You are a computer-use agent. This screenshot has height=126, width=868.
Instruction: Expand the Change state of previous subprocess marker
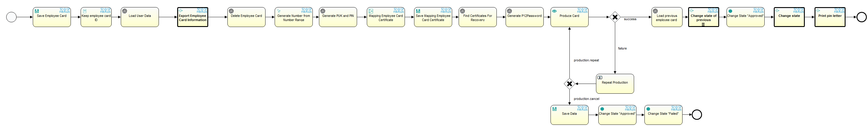click(x=703, y=24)
